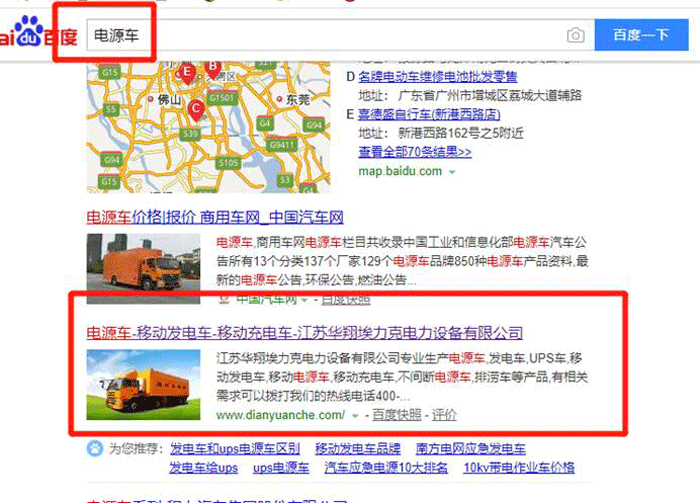The height and width of the screenshot is (503, 700).
Task: Open suggestion 南方电网应急发电车
Action: click(x=471, y=449)
